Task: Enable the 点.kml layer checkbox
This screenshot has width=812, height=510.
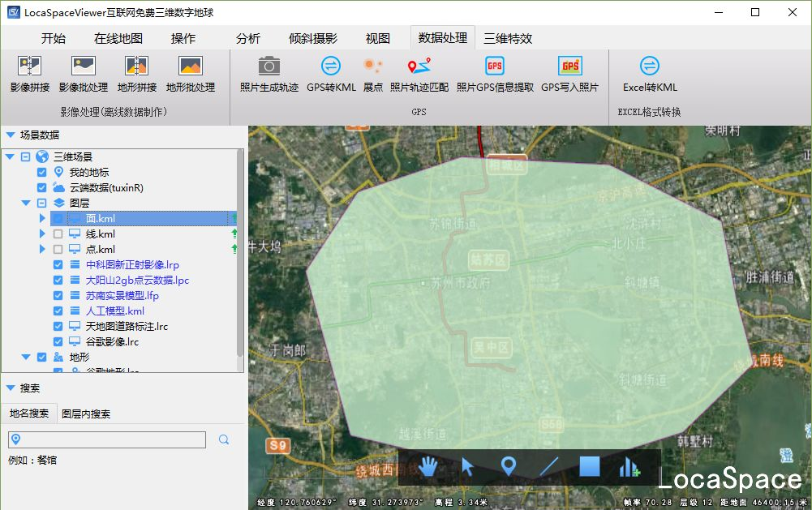Action: click(58, 249)
